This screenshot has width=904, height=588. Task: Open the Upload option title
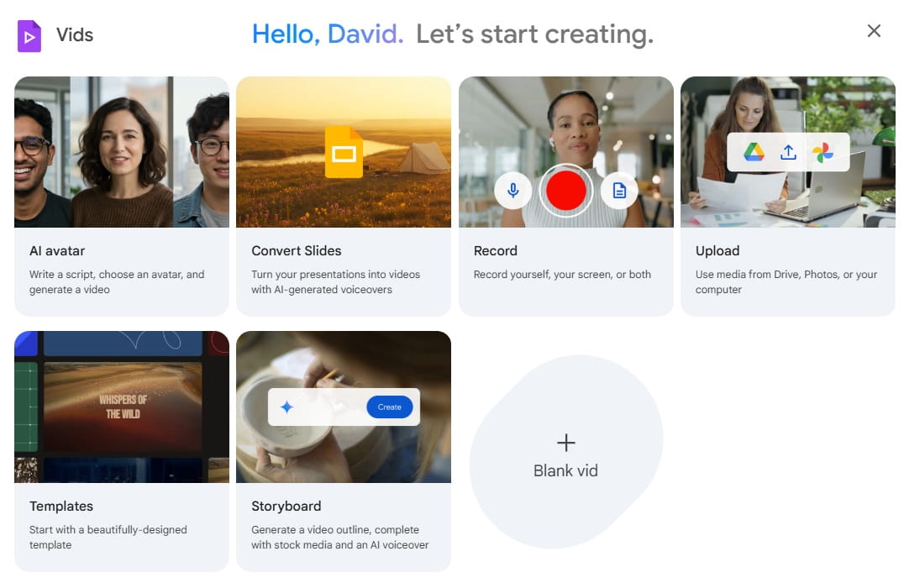click(717, 250)
